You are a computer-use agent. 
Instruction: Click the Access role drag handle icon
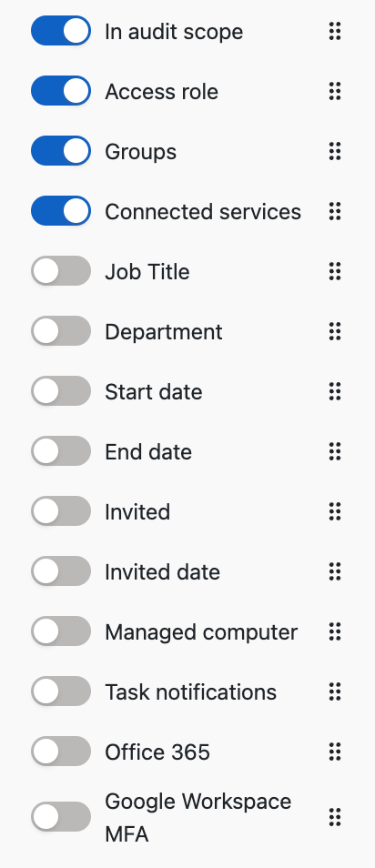click(335, 91)
